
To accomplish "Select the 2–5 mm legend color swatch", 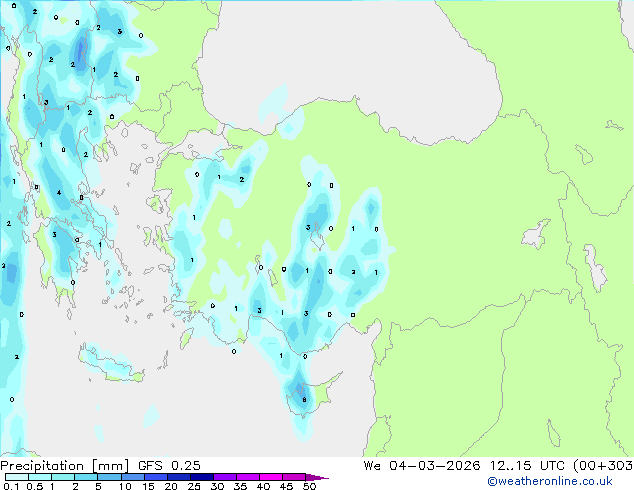I will click(86, 477).
